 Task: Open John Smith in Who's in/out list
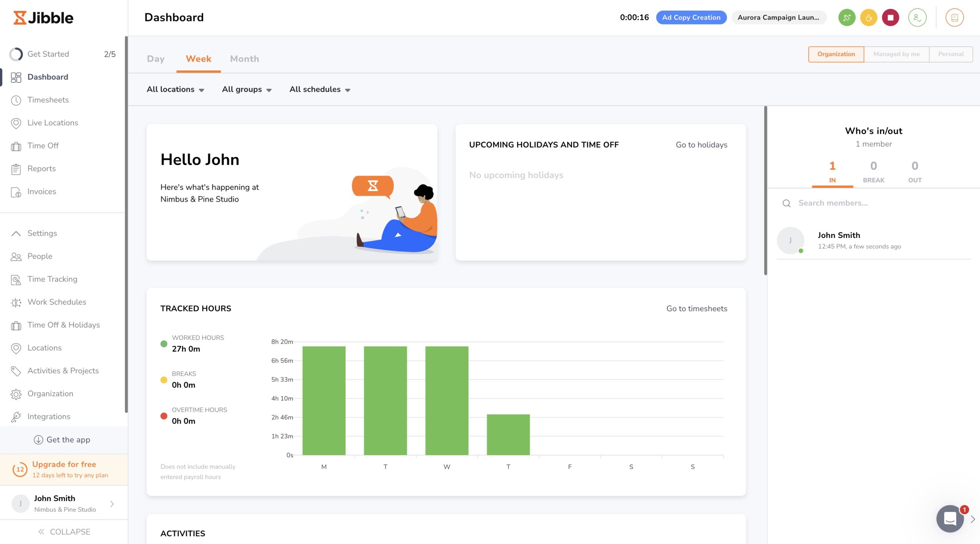point(874,241)
